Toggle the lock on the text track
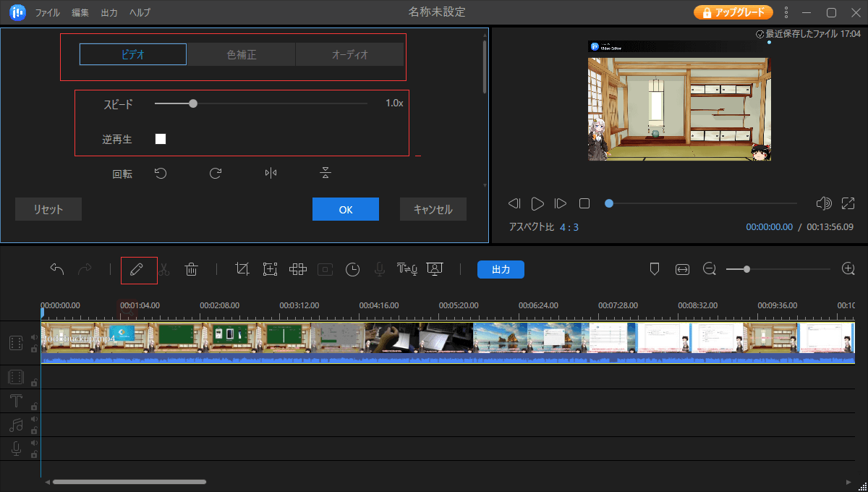This screenshot has width=868, height=492. [x=33, y=406]
